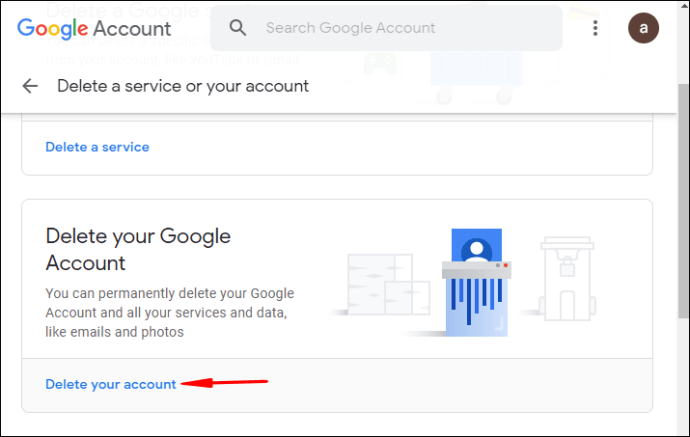Click the permanently delete description text

click(x=169, y=312)
